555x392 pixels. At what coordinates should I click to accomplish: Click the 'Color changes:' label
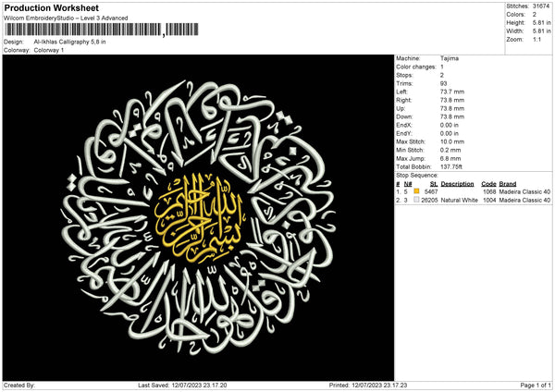click(x=416, y=67)
